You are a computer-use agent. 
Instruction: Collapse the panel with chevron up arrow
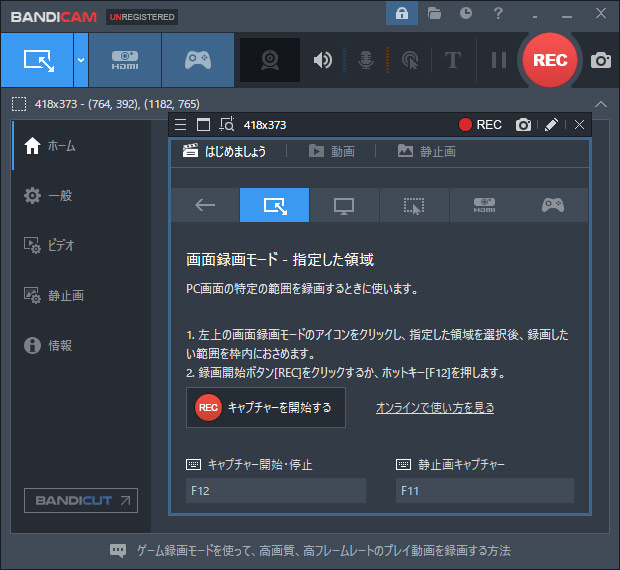[x=601, y=104]
